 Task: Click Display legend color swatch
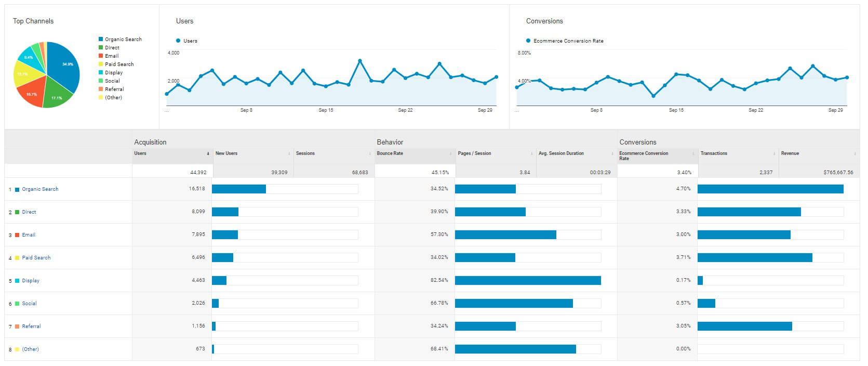pos(101,72)
